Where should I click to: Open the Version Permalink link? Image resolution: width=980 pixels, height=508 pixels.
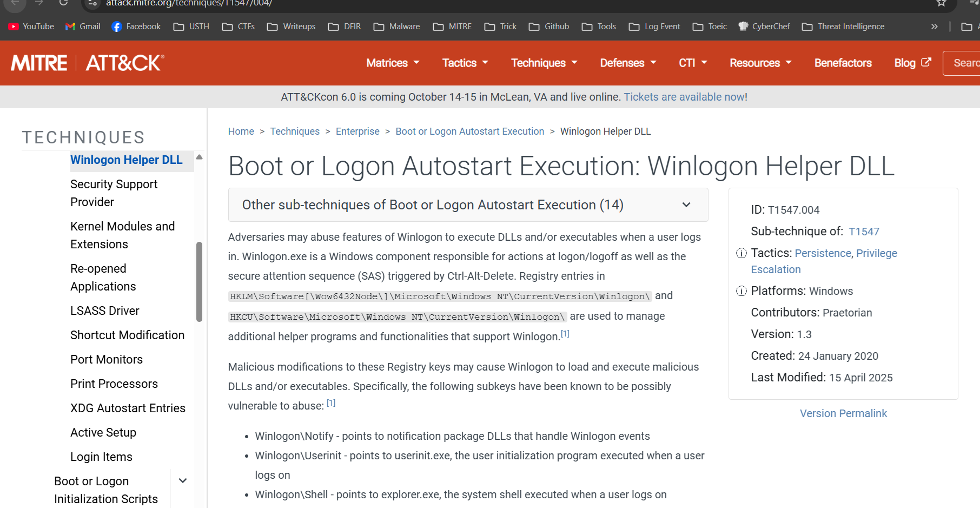click(843, 413)
